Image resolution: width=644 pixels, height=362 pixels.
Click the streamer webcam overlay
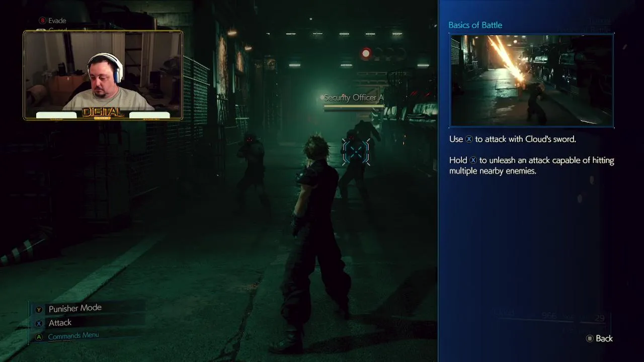pos(103,75)
